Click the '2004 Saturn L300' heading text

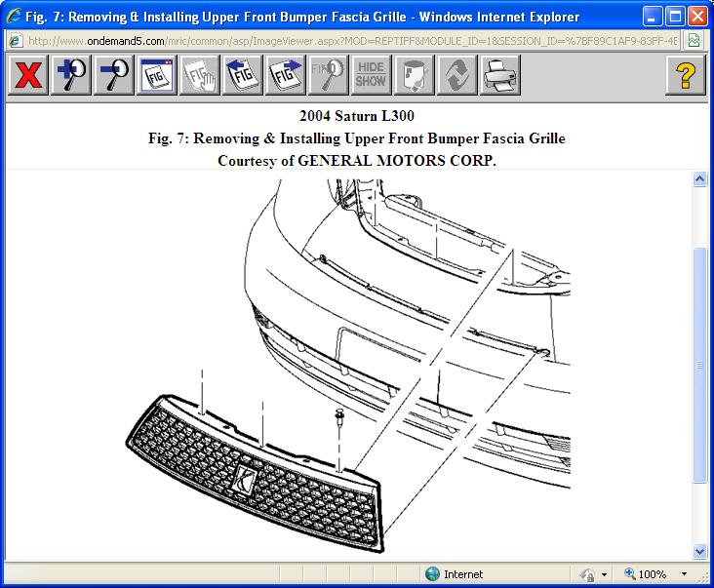click(357, 116)
